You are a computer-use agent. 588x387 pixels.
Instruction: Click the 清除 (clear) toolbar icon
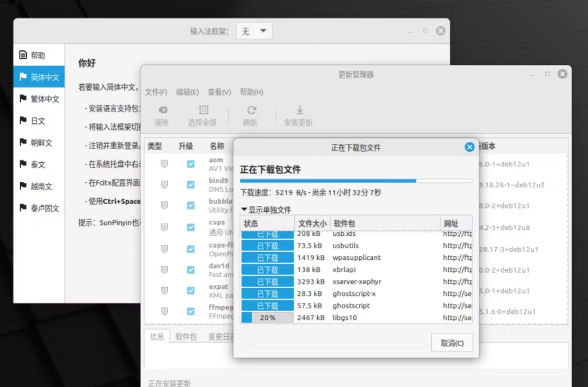coord(163,110)
